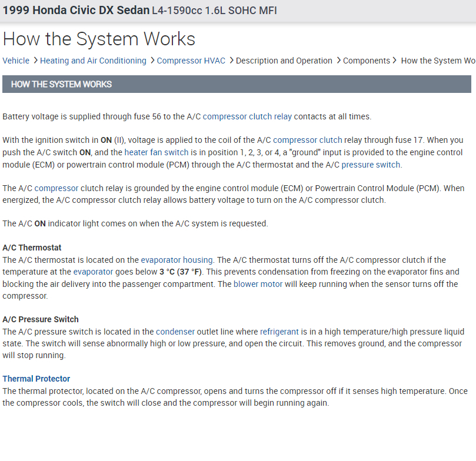Image resolution: width=476 pixels, height=461 pixels.
Task: Click the breadcrumb chevron after Vehicle
Action: point(35,61)
